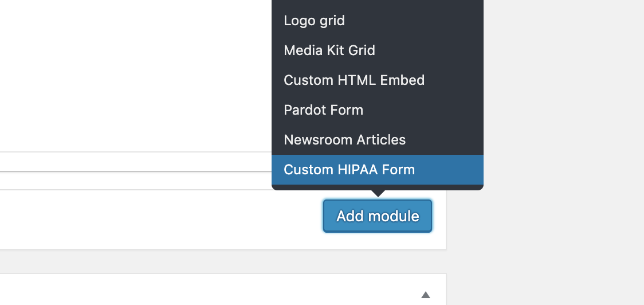The height and width of the screenshot is (305, 644).
Task: Focus the wide text box left of the popup
Action: click(136, 162)
